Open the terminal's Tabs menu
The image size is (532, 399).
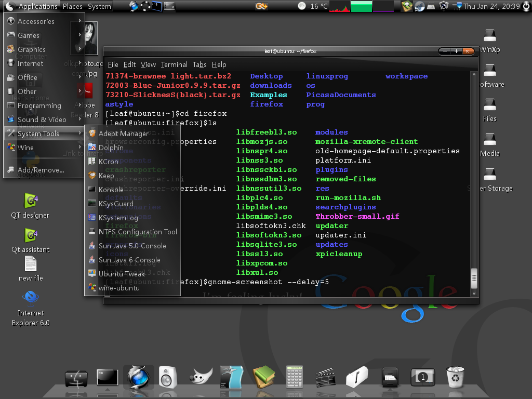click(199, 64)
